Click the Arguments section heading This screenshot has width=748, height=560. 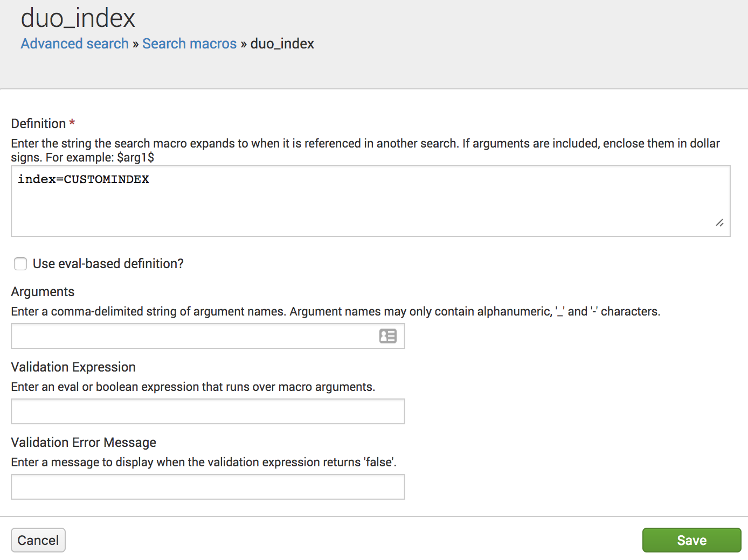point(43,291)
